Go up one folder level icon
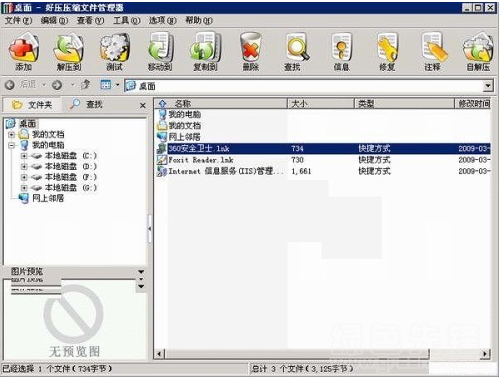The height and width of the screenshot is (379, 499). point(86,85)
